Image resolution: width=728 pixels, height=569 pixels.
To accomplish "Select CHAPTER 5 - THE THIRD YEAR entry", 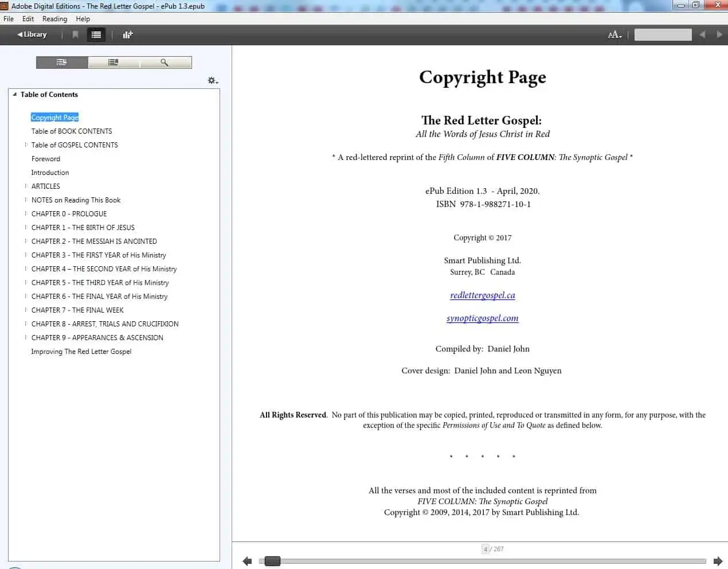I will coord(100,283).
